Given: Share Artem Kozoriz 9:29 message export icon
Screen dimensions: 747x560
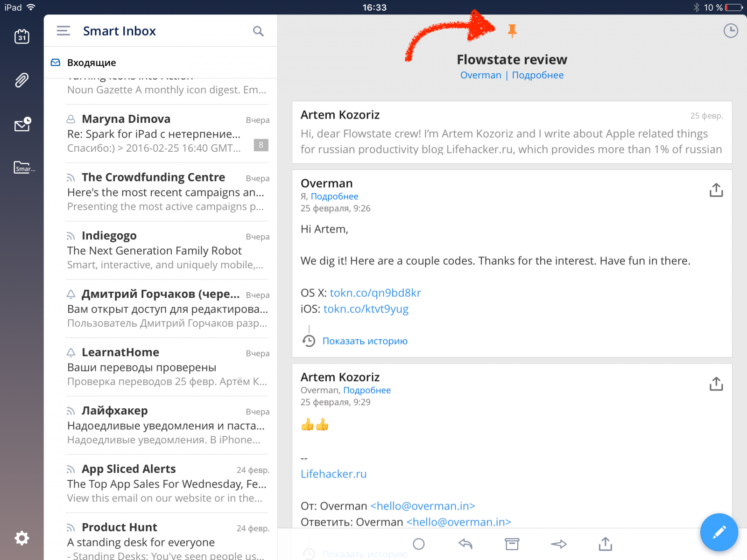Looking at the screenshot, I should (716, 384).
